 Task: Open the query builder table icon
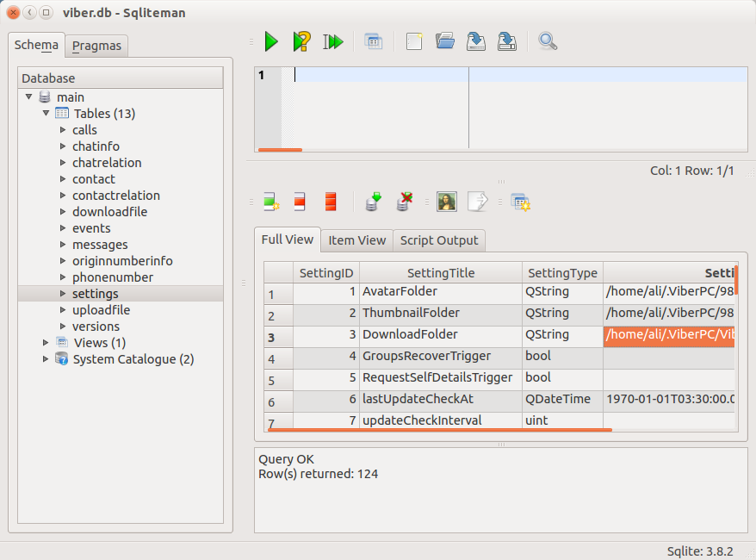373,42
